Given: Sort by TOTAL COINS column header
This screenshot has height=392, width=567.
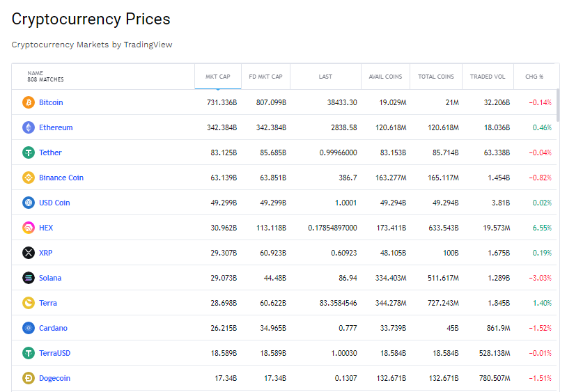Looking at the screenshot, I should click(436, 77).
